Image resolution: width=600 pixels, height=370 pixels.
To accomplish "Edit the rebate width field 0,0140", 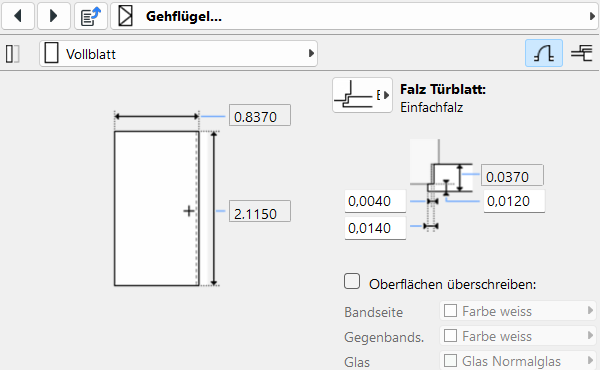I will [375, 228].
